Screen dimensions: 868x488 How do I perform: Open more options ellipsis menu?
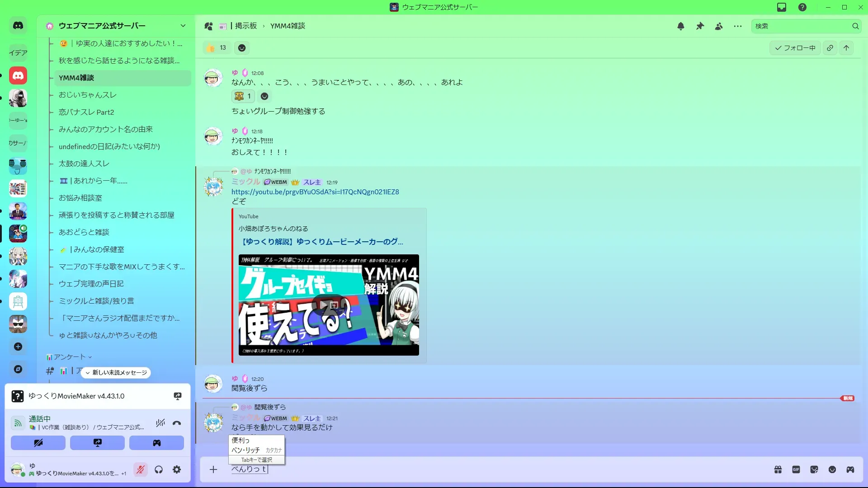pyautogui.click(x=738, y=26)
